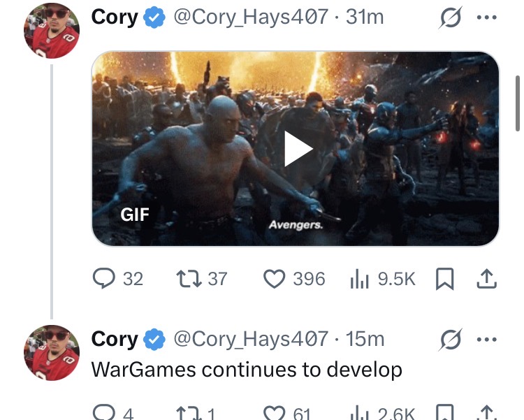Viewport: 524px width, 420px height.
Task: Open more options on 15m tweet
Action: tap(486, 340)
